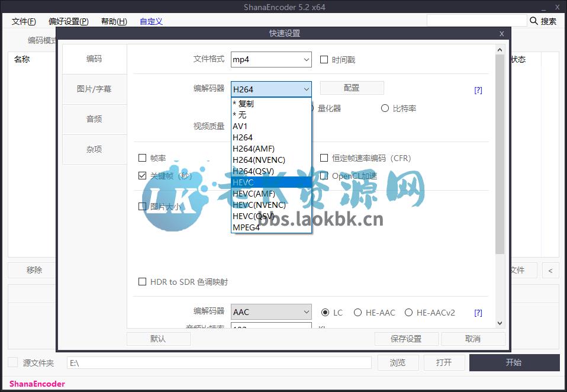Click the 配置 button
This screenshot has height=392, width=567.
tap(352, 88)
